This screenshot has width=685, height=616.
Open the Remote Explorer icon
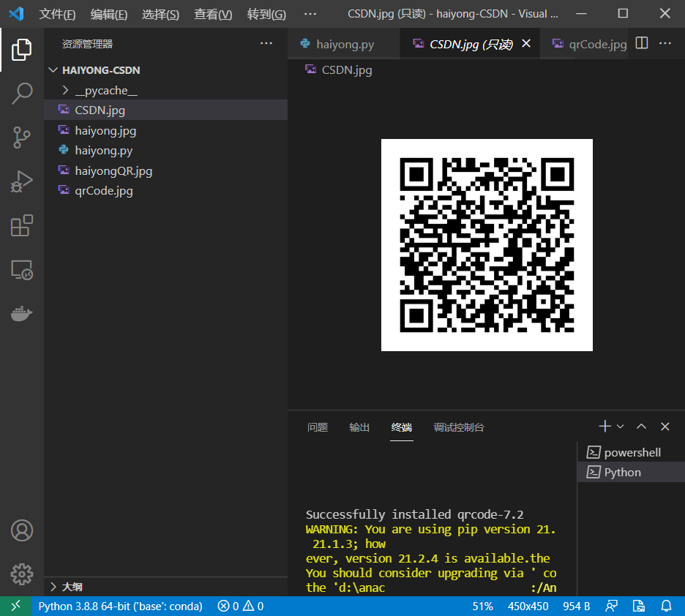(x=22, y=270)
